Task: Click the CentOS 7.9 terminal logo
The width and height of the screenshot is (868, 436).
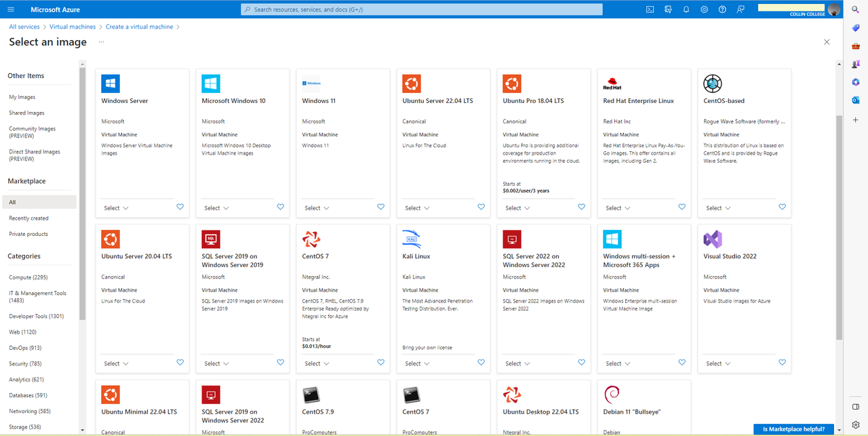Action: pos(311,395)
